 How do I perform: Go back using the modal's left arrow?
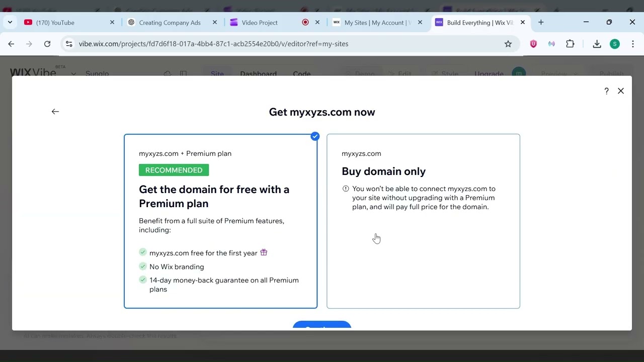55,112
